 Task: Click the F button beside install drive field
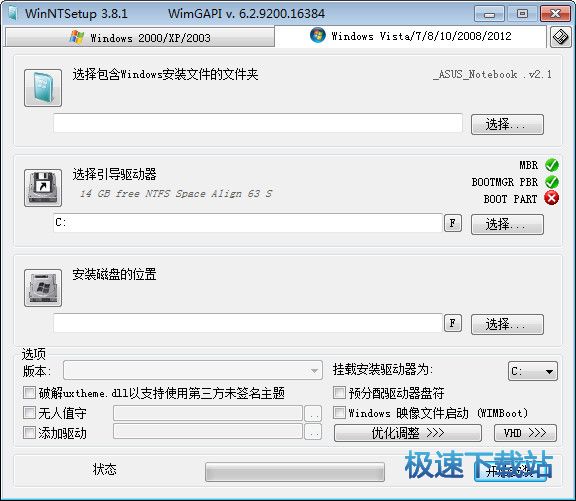453,323
